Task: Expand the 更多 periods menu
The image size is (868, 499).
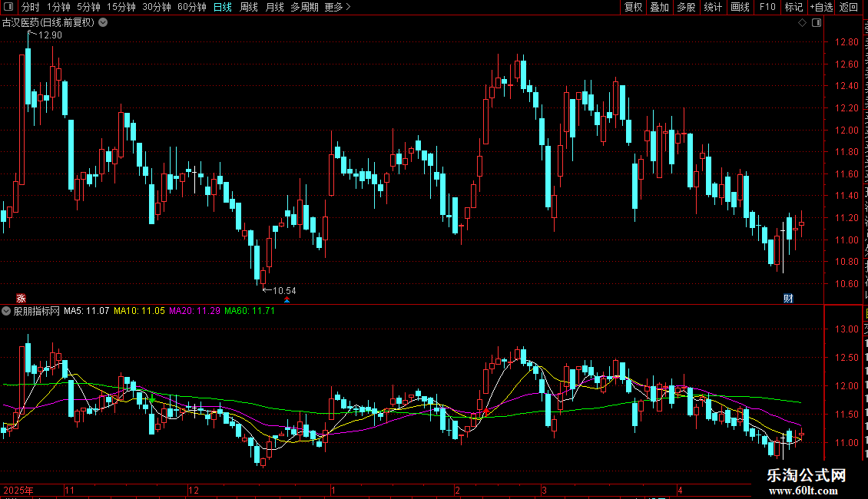Action: [338, 7]
